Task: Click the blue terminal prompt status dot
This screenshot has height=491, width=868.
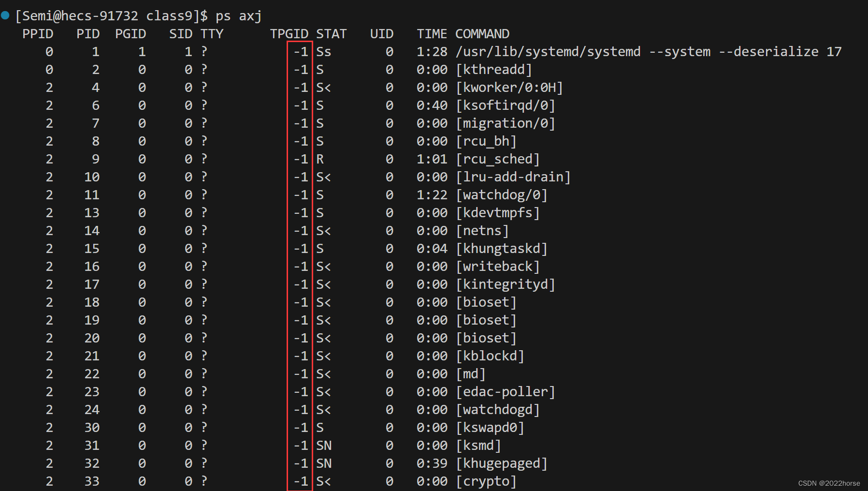Action: click(x=6, y=15)
